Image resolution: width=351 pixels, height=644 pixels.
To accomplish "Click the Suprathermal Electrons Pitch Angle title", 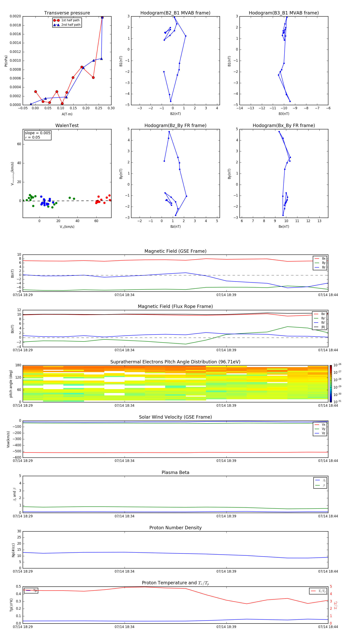I will [175, 362].
